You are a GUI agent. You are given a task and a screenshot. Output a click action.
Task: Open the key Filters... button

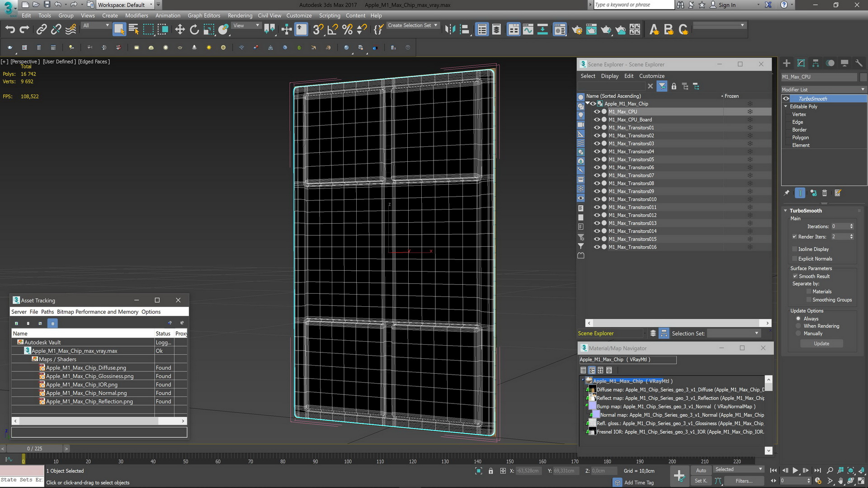(x=744, y=481)
